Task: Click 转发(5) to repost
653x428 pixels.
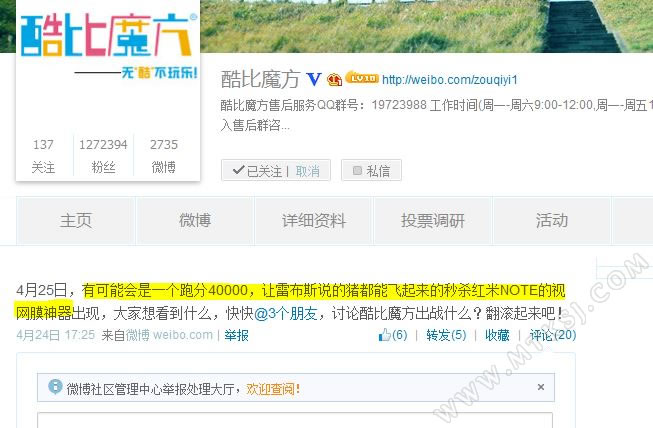Action: point(446,335)
